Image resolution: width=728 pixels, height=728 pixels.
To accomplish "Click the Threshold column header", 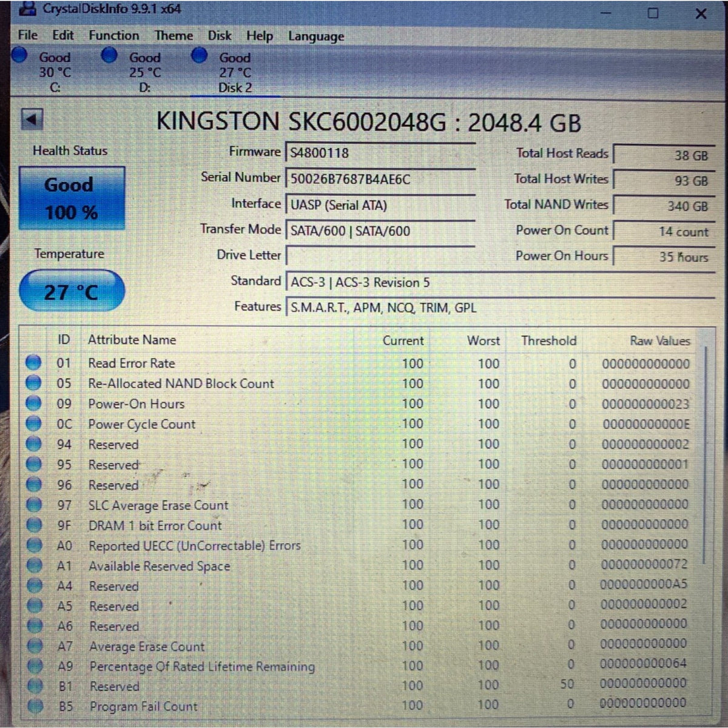I will [x=548, y=340].
